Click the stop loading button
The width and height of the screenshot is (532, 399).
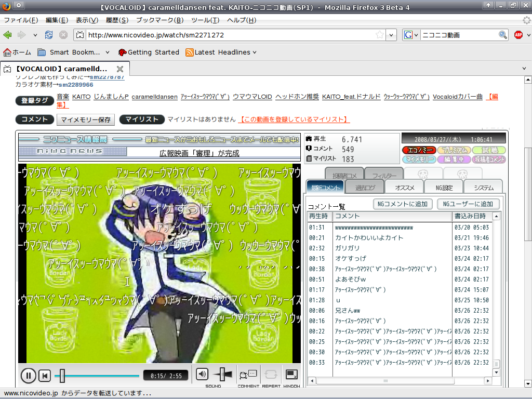click(63, 35)
